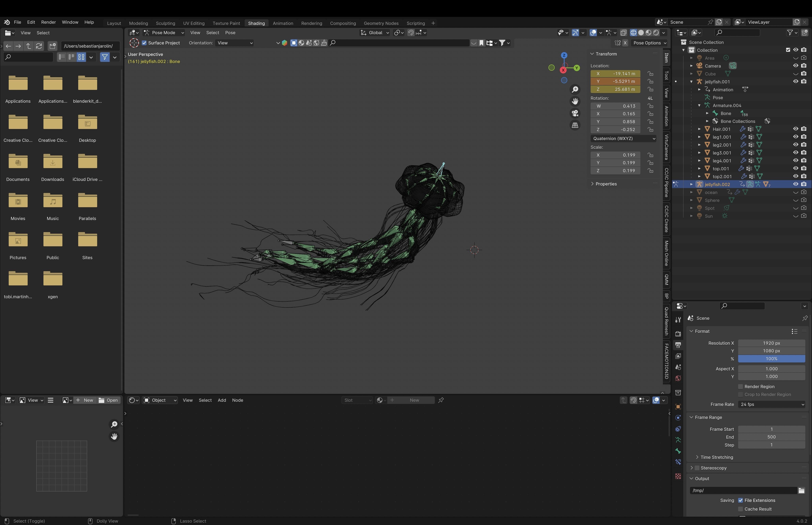Viewport: 812px width, 525px height.
Task: Open the Bone properties tab icon
Action: pyautogui.click(x=678, y=451)
